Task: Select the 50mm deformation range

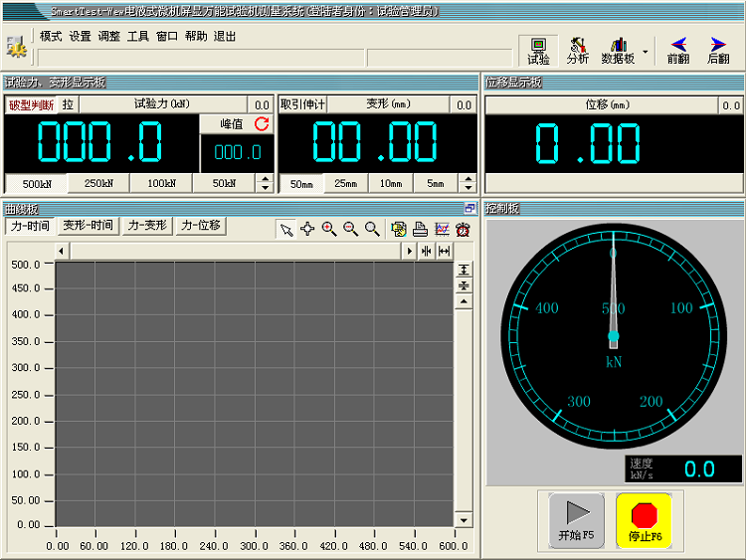Action: click(x=301, y=184)
